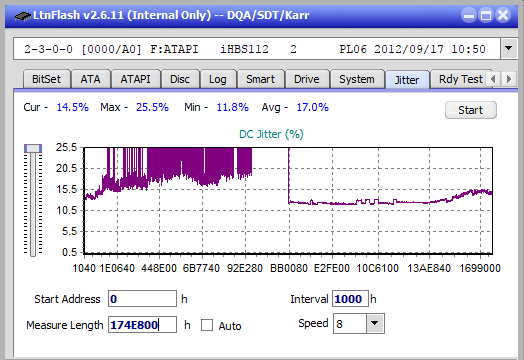The image size is (524, 360).
Task: Start the jitter measurement
Action: [x=471, y=110]
